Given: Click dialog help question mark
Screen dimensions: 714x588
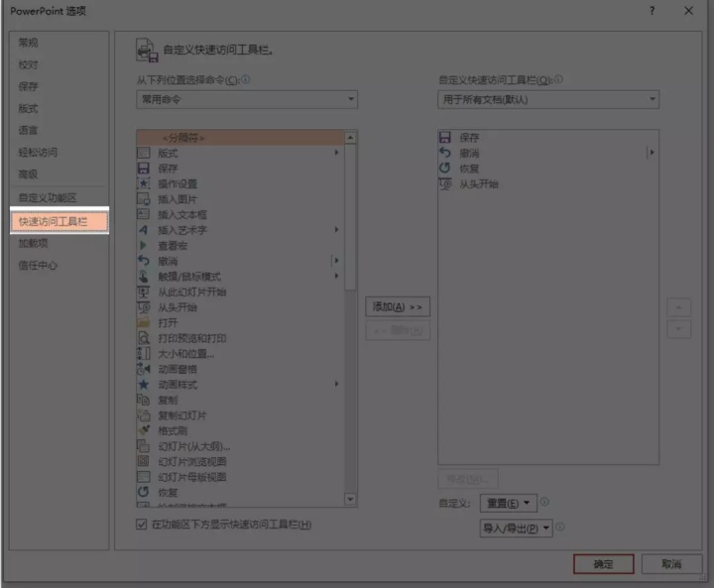Looking at the screenshot, I should pos(653,11).
